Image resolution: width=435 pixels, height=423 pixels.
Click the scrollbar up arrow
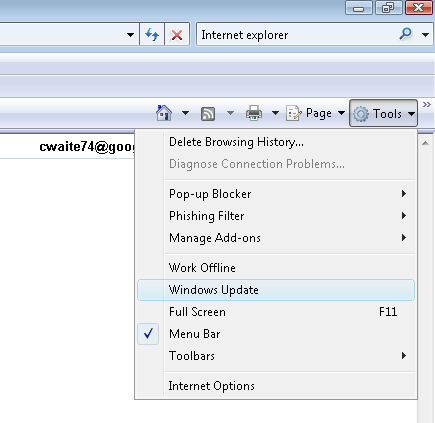425,143
